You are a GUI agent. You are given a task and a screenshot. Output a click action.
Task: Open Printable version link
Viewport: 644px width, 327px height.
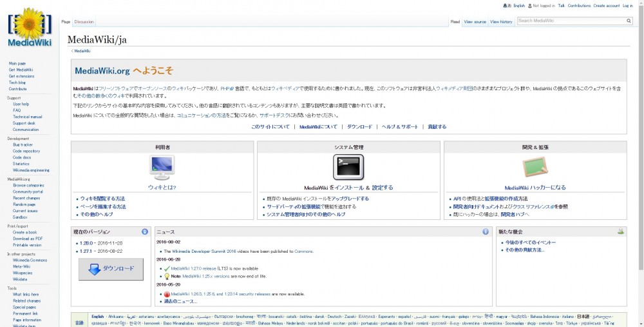pos(27,245)
